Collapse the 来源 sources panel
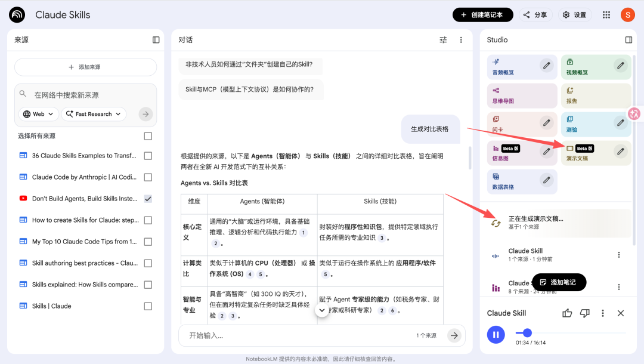This screenshot has height=364, width=644. point(156,40)
